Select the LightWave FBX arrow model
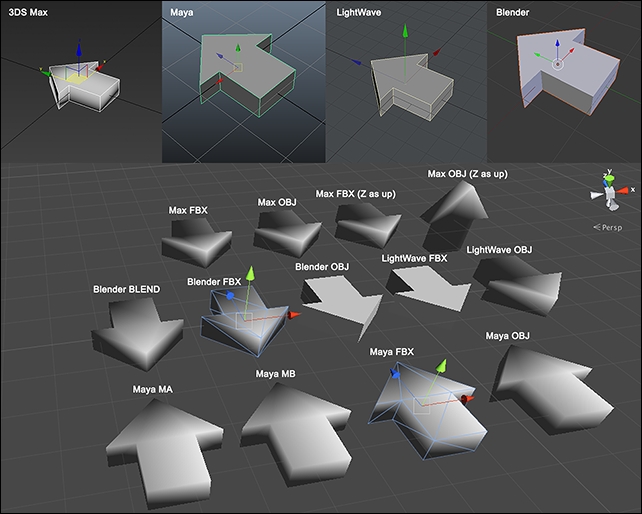This screenshot has width=642, height=514. [x=432, y=289]
